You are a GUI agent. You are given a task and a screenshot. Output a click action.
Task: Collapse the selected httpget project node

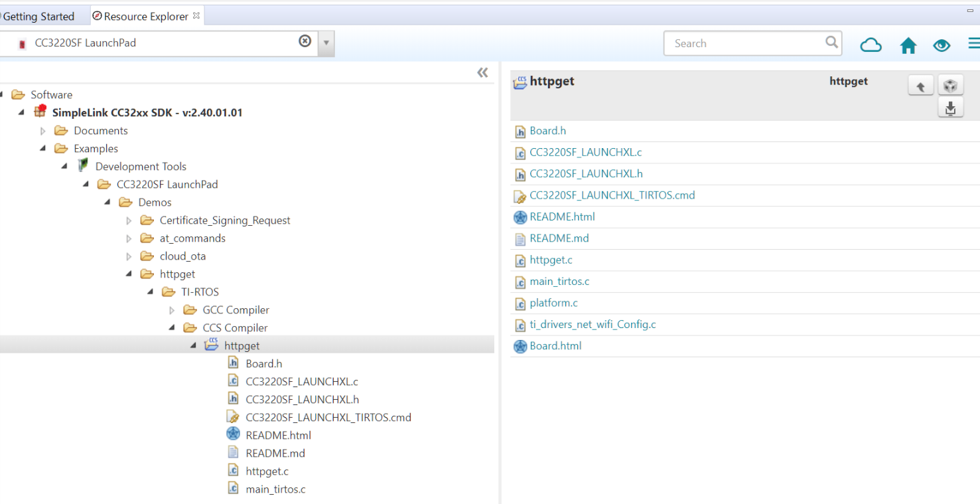click(x=193, y=346)
